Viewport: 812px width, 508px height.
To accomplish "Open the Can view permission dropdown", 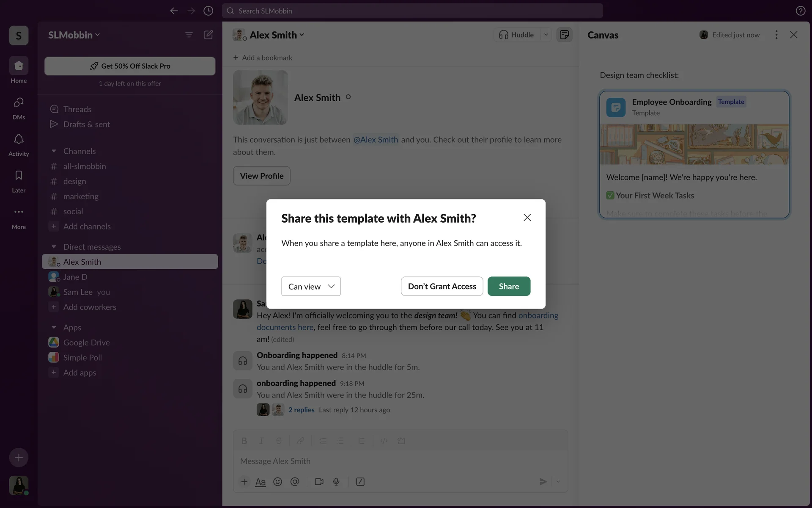I will 311,286.
